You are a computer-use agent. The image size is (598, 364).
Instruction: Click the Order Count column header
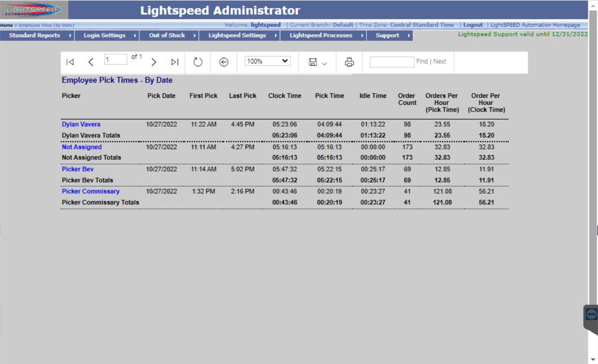[x=407, y=100]
